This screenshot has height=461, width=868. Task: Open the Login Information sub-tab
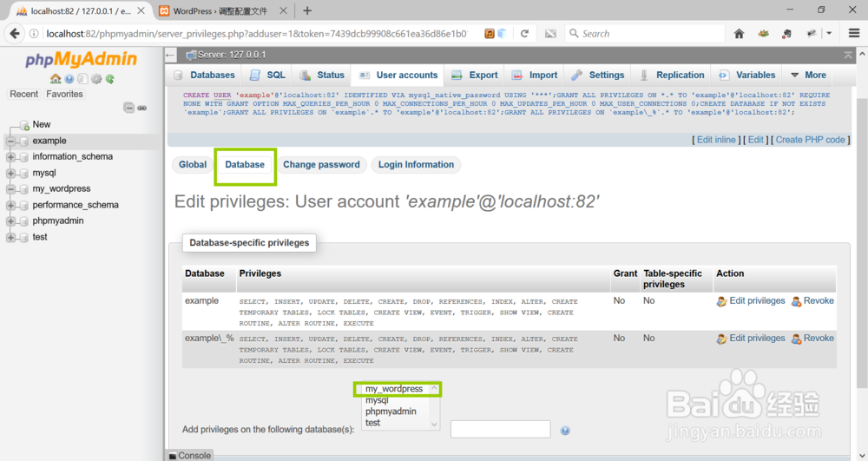416,165
